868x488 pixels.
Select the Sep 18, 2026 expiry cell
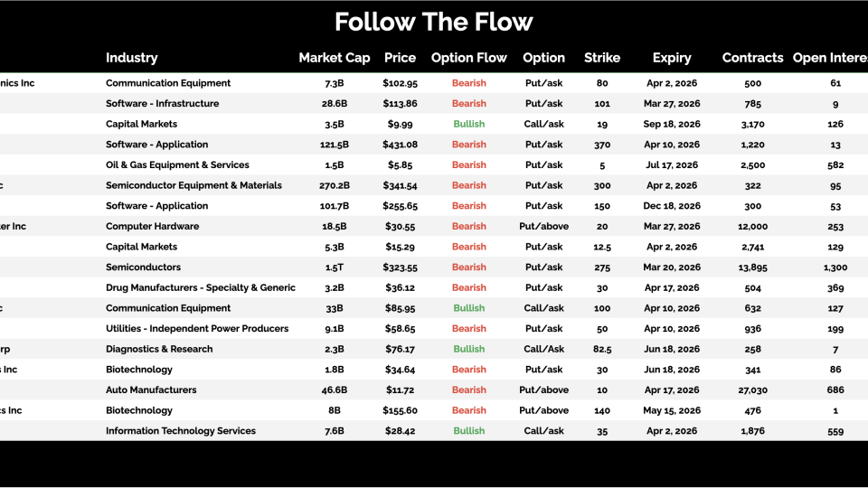click(672, 125)
